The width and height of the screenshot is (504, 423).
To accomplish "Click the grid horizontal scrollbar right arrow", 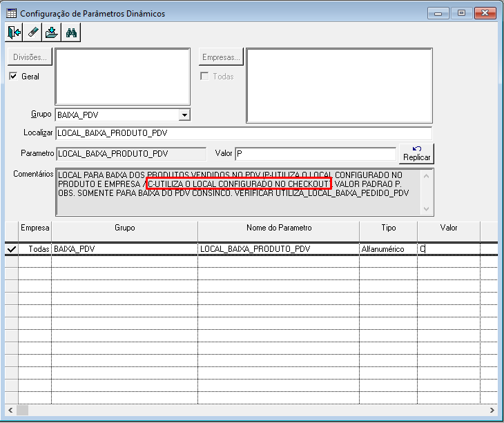I will (492, 410).
